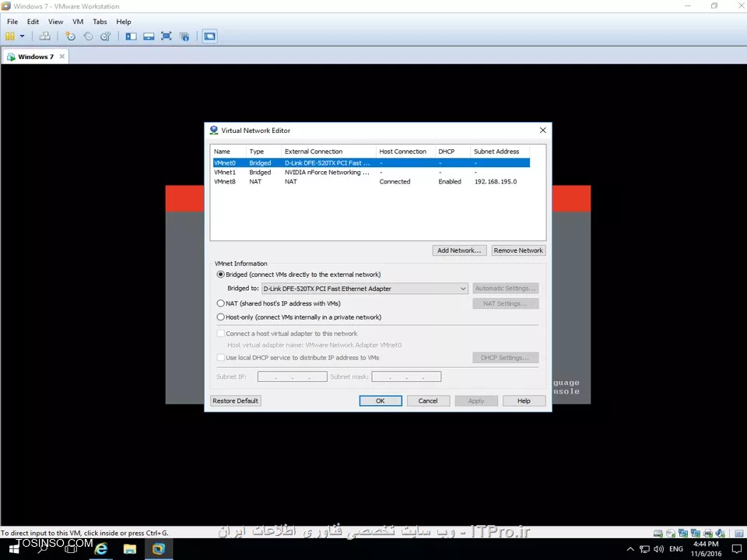Click the yellow Suspend VM toolbar icon
The image size is (747, 560).
pos(10,37)
